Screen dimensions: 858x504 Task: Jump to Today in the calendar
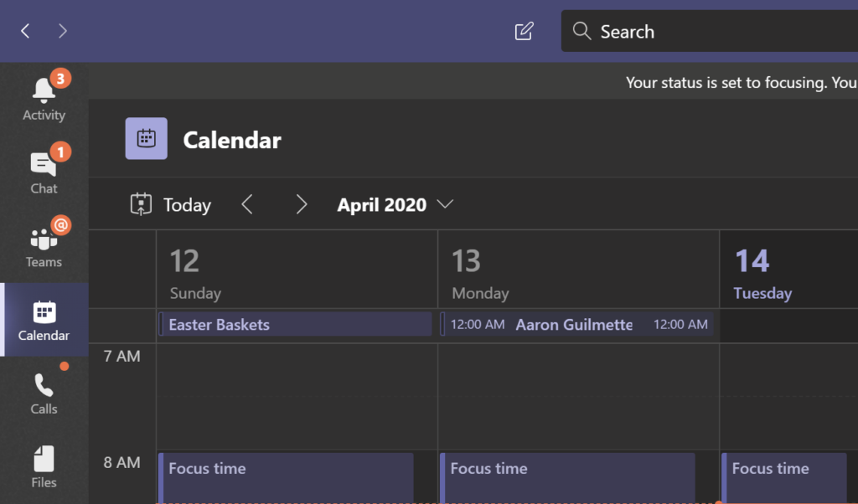click(170, 204)
